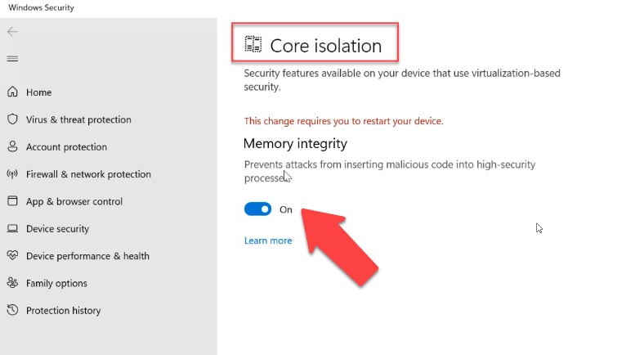This screenshot has width=644, height=355.
Task: Turn off the Memory integrity toggle
Action: (x=258, y=209)
